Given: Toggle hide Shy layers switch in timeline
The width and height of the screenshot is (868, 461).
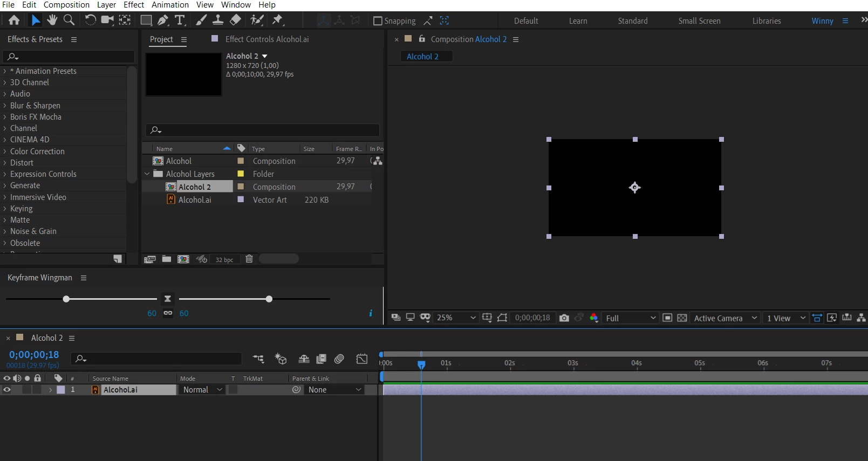Looking at the screenshot, I should pos(304,359).
